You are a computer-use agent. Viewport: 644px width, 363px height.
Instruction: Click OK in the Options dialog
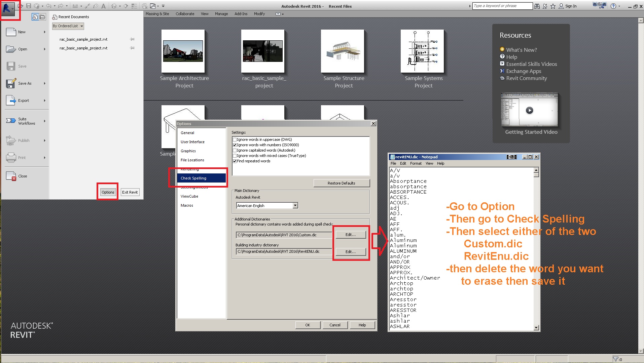[x=308, y=325]
